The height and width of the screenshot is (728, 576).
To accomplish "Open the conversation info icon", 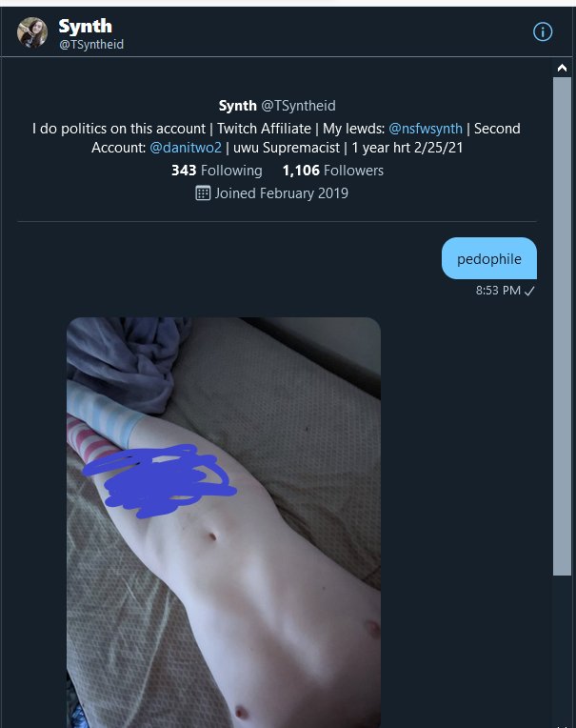I will (x=542, y=32).
